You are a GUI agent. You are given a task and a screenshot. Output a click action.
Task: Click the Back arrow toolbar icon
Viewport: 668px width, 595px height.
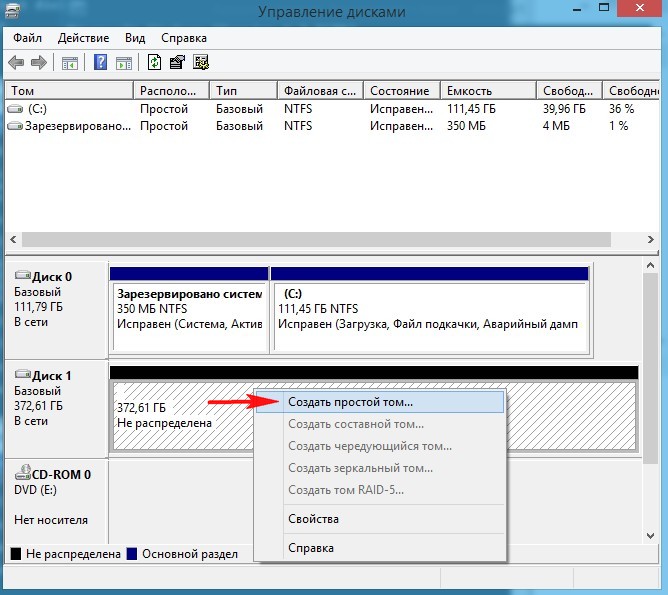[x=17, y=62]
